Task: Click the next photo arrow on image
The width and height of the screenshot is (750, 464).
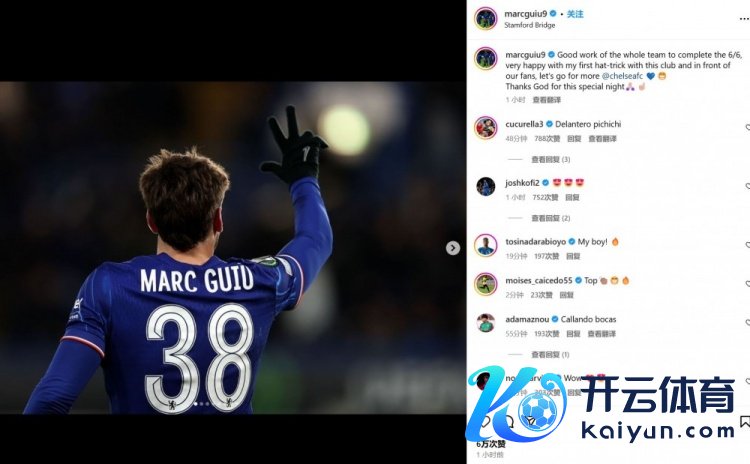Action: coord(452,248)
